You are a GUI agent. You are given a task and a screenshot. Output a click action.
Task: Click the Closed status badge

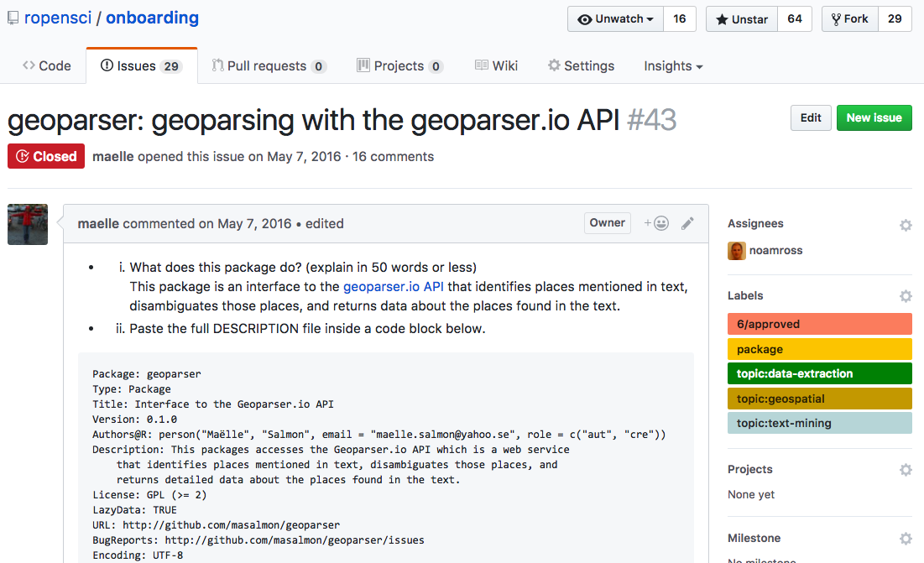(46, 156)
